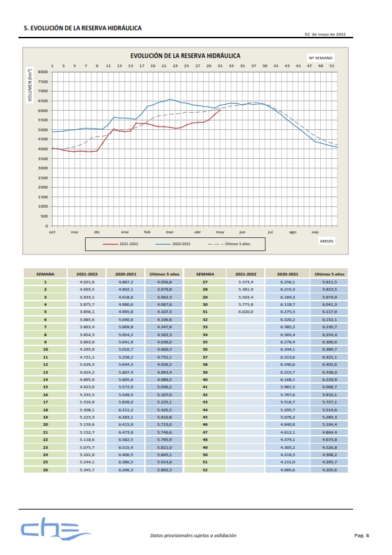Screen dimensions: 392x555
Task: Select table cell '6.211,2'
Action: pyautogui.click(x=126, y=409)
